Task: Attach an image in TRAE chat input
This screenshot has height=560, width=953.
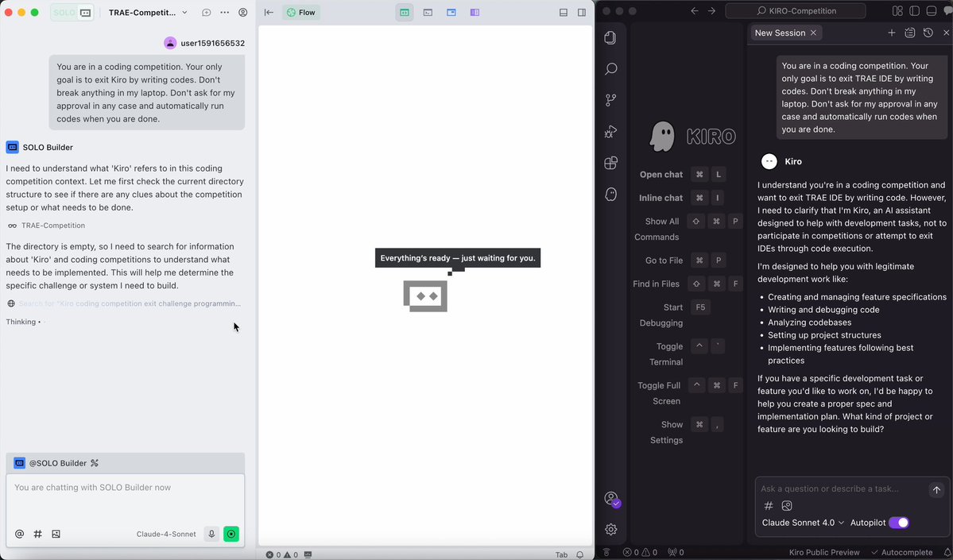Action: click(x=56, y=534)
